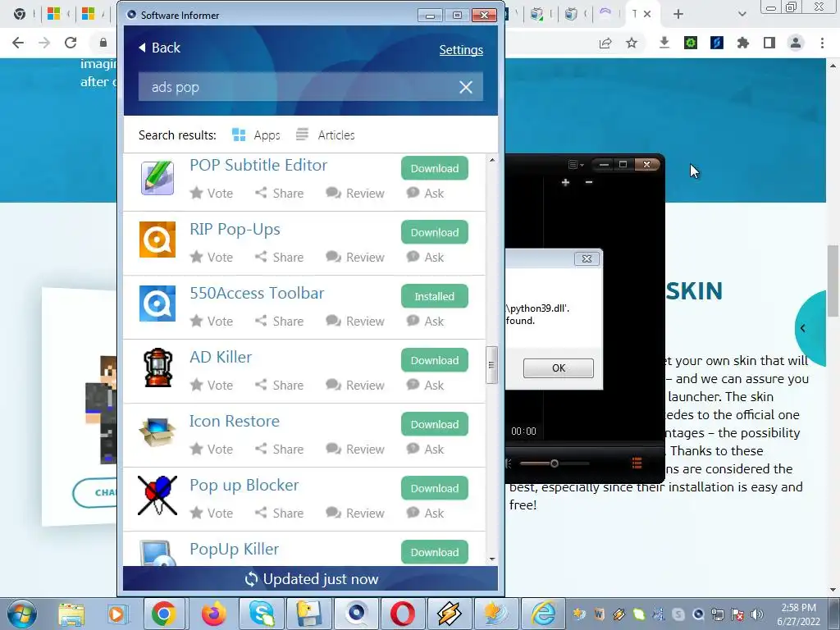The height and width of the screenshot is (630, 840).
Task: Filter search results by Apps
Action: click(256, 135)
